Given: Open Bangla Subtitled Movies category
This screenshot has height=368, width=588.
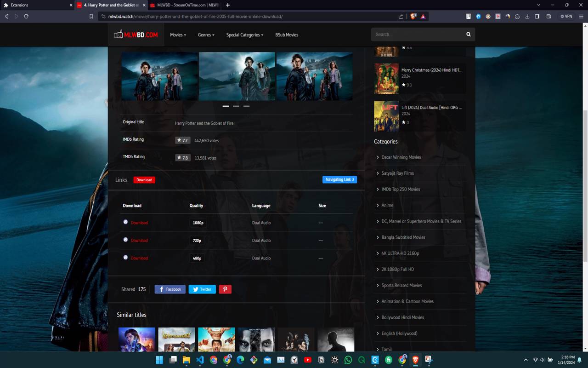Looking at the screenshot, I should coord(403,237).
